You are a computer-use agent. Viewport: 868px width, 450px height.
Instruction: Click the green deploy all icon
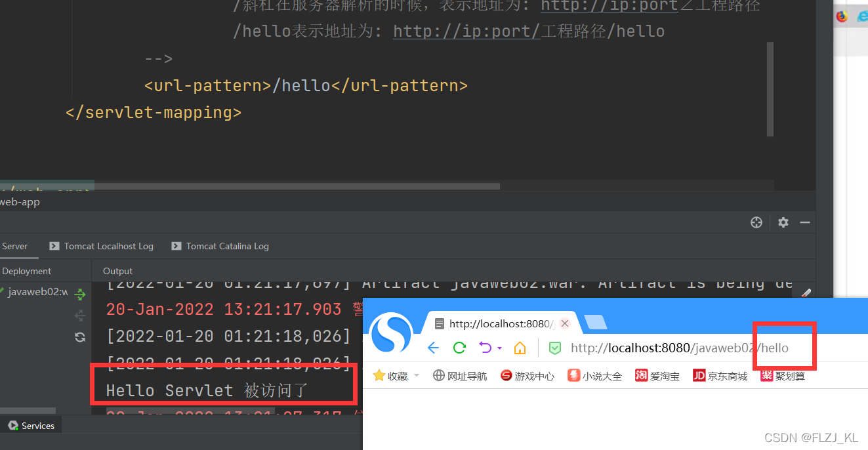(80, 295)
